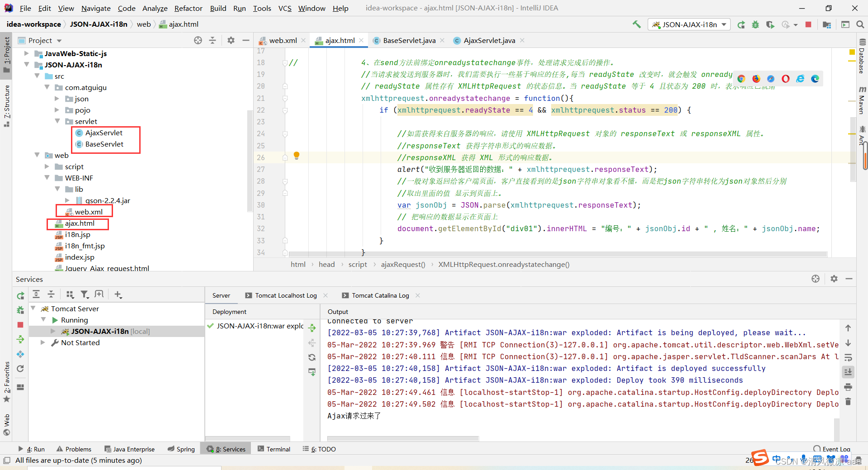Expand the json package folder
Screen dimensions: 868x470
tap(57, 99)
